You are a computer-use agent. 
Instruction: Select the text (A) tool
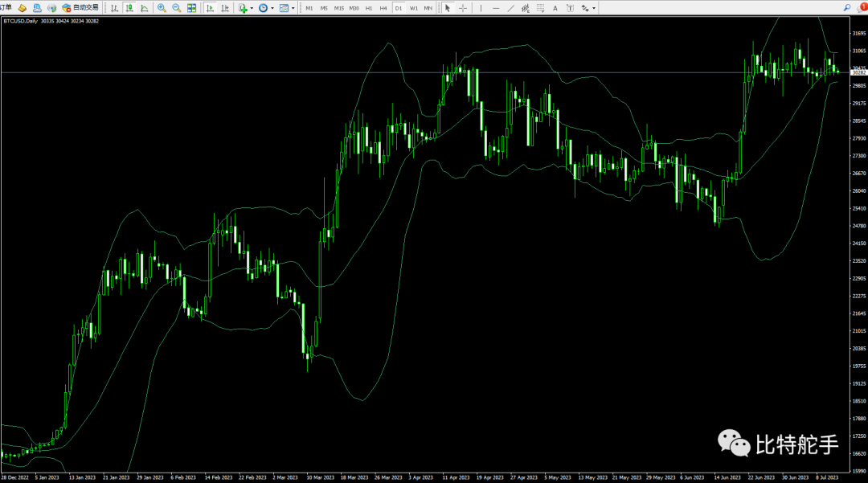coord(555,8)
